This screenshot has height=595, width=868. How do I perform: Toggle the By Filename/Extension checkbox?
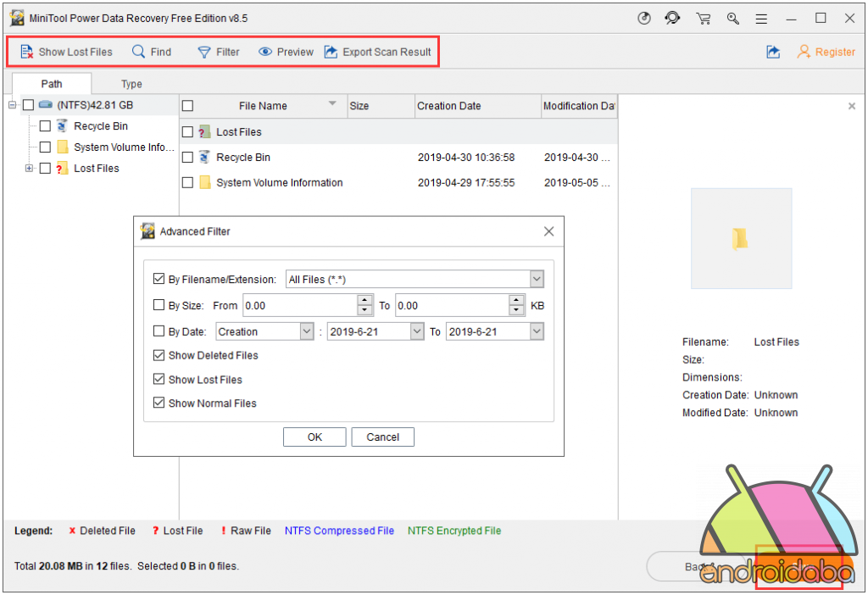159,278
